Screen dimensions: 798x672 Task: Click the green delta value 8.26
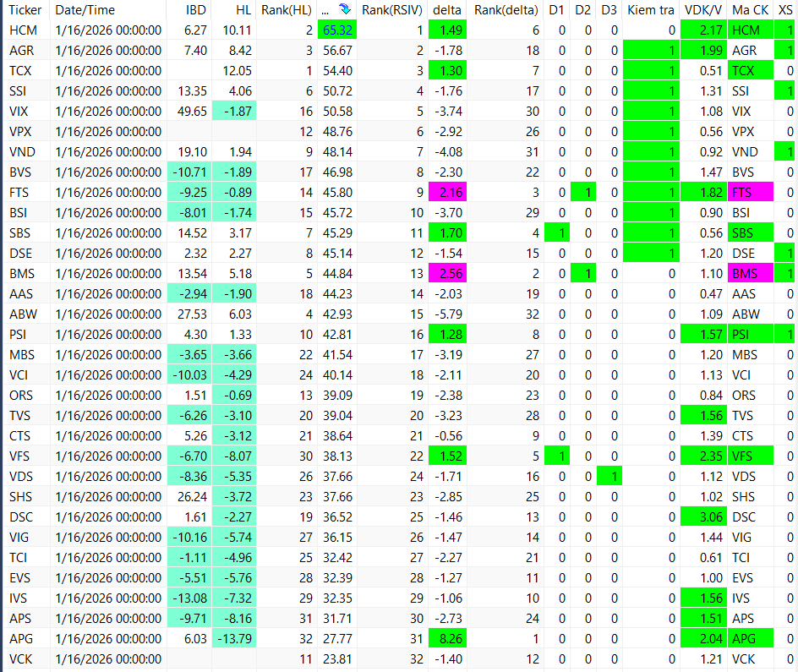[x=448, y=638]
